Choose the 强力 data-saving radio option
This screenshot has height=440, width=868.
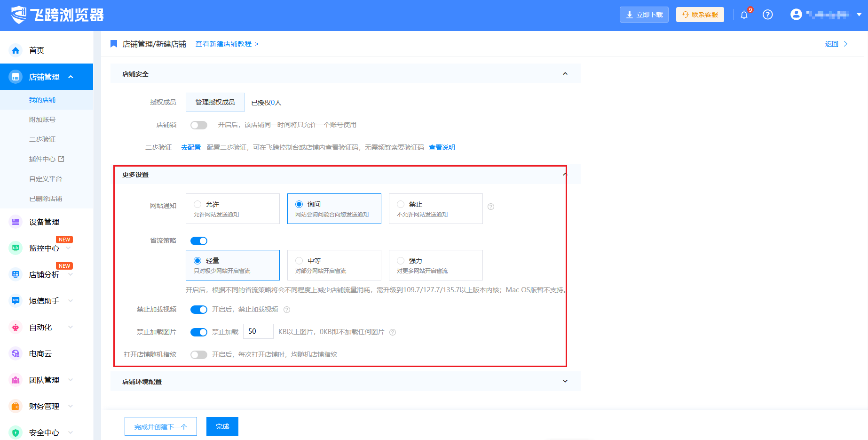pos(401,261)
